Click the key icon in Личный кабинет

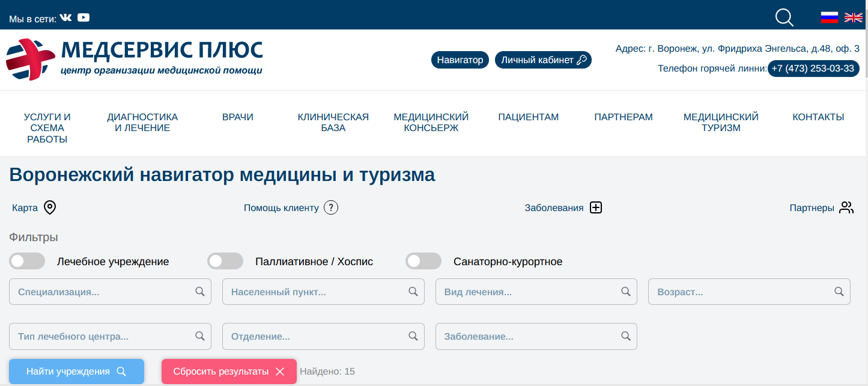[x=581, y=60]
